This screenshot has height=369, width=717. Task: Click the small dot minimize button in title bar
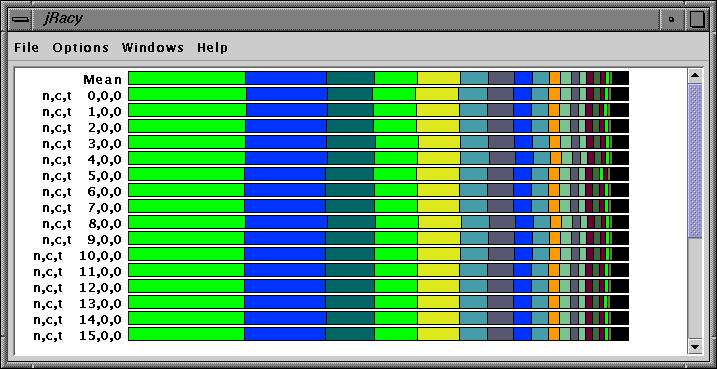(672, 20)
